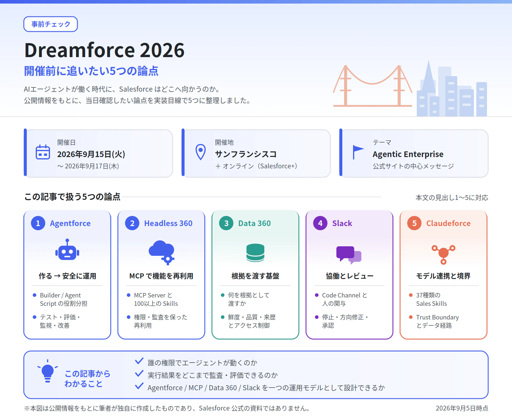Click bullet MCP Server と 100以上の Skills
The height and width of the screenshot is (420, 512).
pyautogui.click(x=156, y=299)
